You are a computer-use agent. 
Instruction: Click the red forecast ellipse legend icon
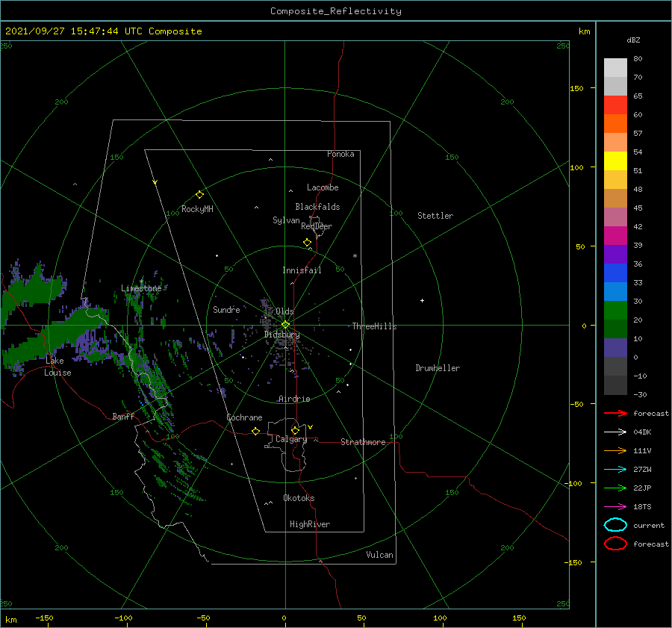click(615, 544)
